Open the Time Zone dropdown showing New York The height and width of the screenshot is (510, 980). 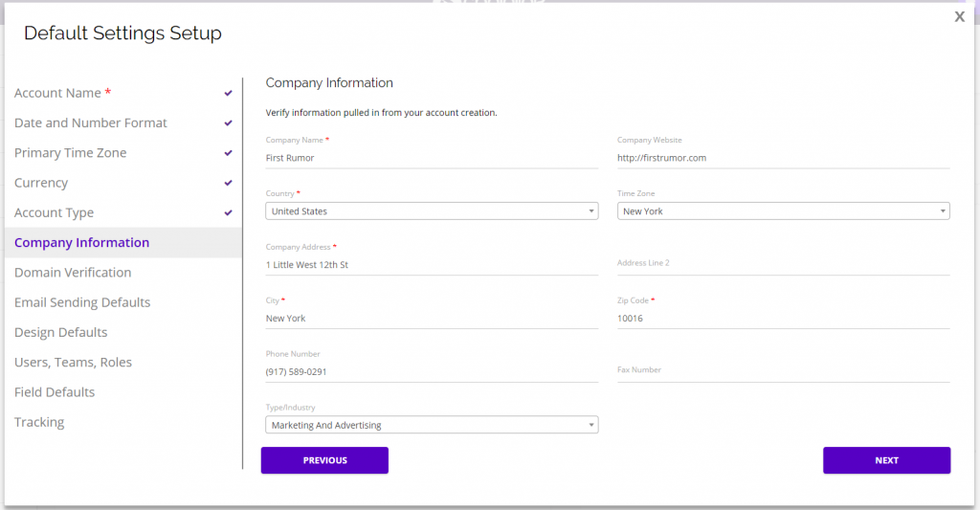[783, 211]
